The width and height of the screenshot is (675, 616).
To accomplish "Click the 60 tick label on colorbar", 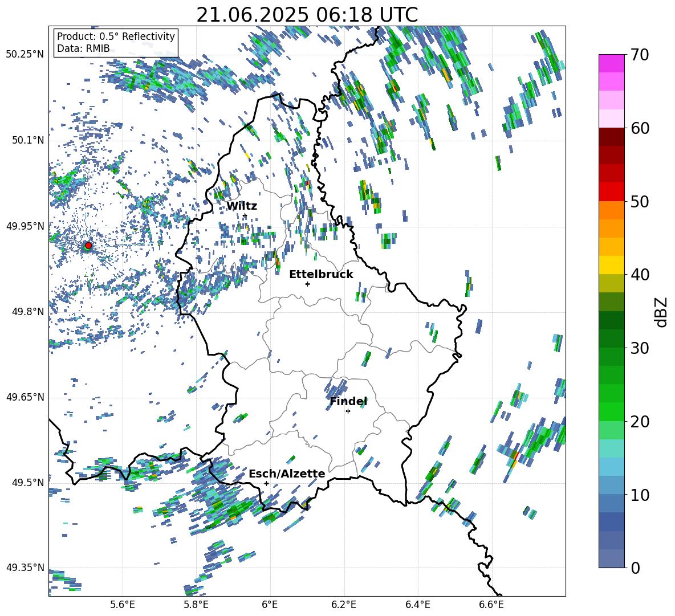I will point(640,128).
